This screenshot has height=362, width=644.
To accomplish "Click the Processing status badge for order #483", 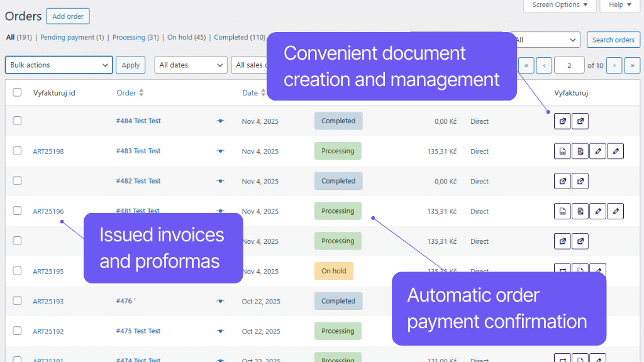I will pos(338,151).
